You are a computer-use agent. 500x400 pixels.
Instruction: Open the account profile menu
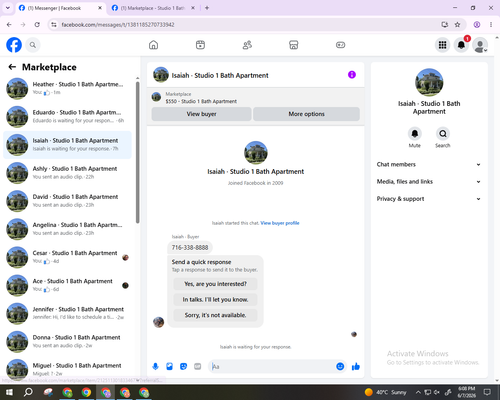(480, 45)
